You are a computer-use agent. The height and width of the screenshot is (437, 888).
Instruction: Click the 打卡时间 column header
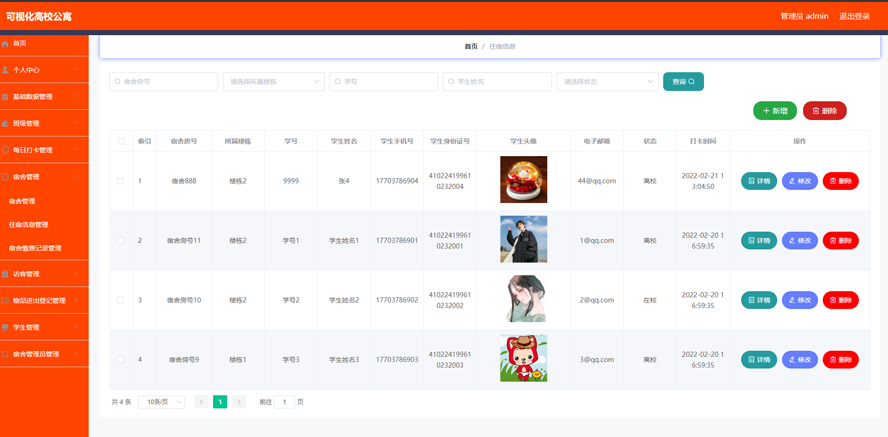click(703, 142)
